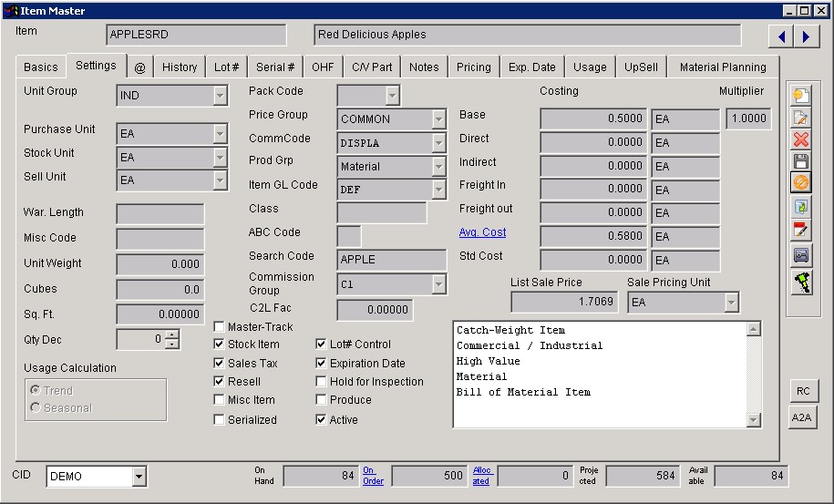The height and width of the screenshot is (504, 834).
Task: Go to next item with right arrow
Action: pyautogui.click(x=806, y=36)
